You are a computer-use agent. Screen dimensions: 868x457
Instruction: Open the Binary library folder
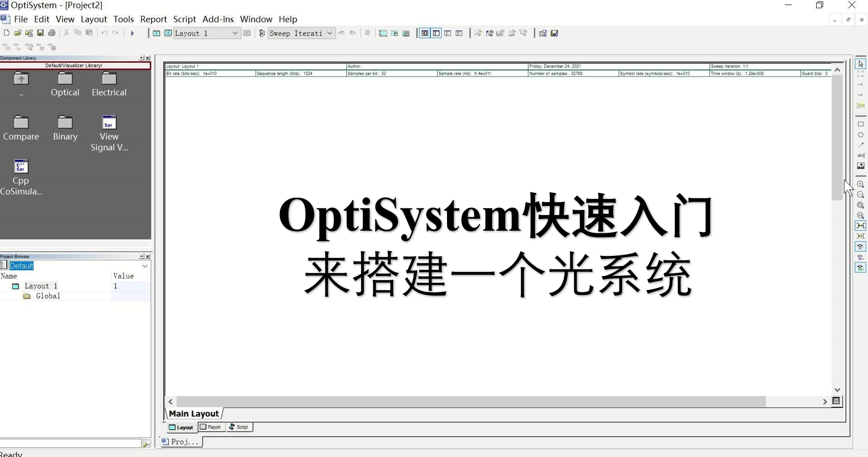pos(65,129)
